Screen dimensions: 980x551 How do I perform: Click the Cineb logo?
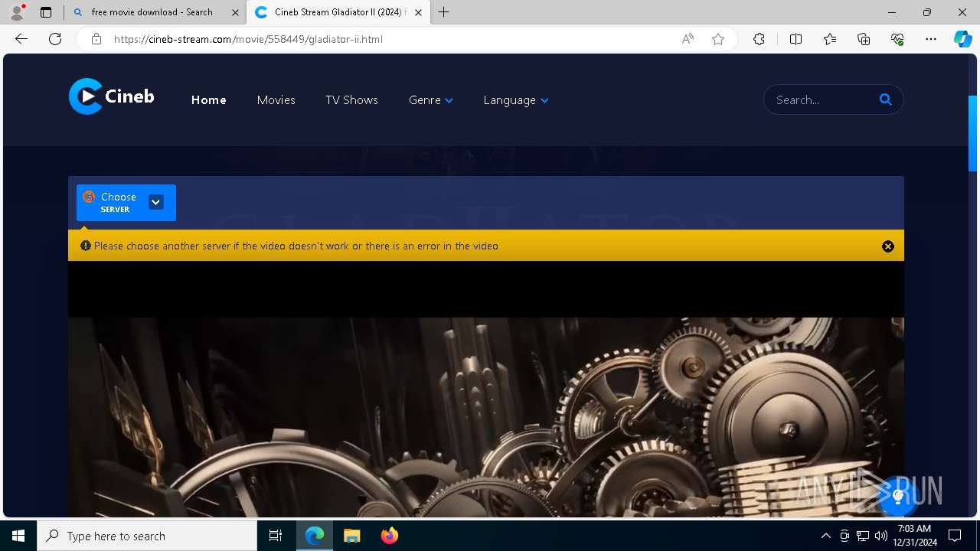(x=112, y=96)
